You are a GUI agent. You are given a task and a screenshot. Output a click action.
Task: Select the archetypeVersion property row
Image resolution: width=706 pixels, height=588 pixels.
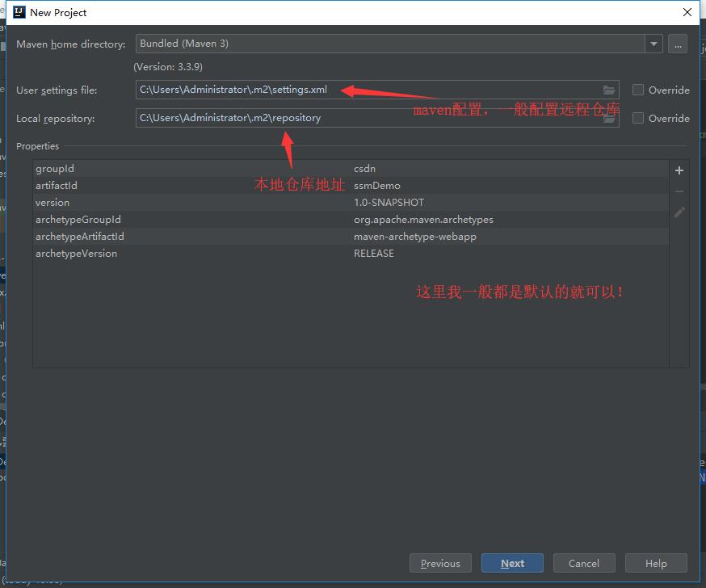click(351, 254)
